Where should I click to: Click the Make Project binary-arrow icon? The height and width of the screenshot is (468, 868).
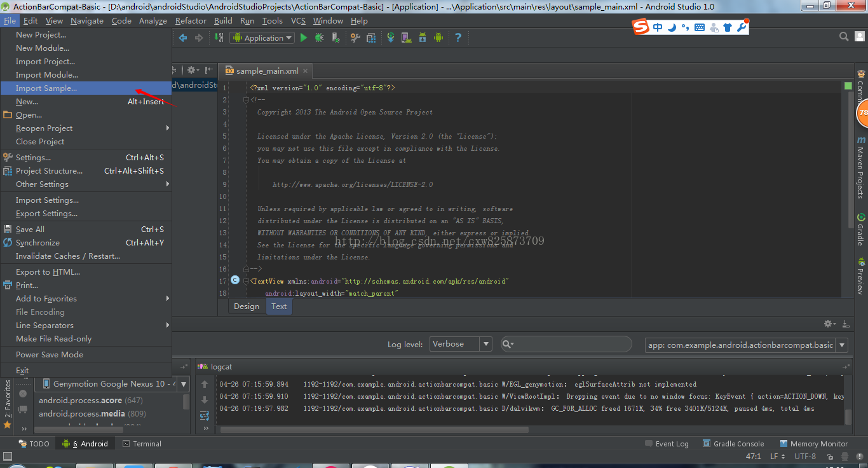click(220, 38)
